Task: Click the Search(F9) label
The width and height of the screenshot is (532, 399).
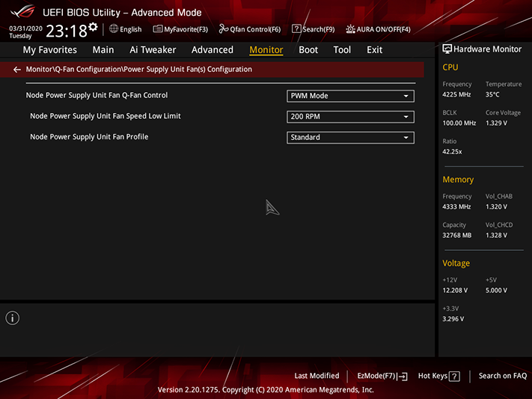Action: coord(318,29)
